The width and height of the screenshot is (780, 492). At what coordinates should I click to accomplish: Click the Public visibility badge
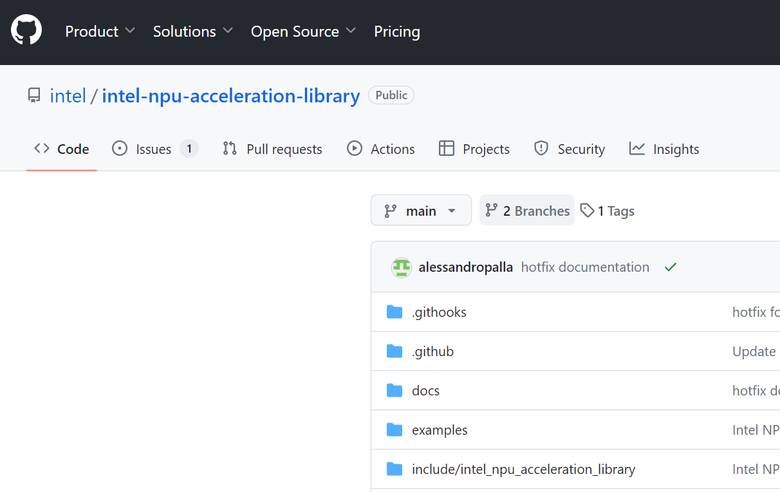(x=391, y=95)
